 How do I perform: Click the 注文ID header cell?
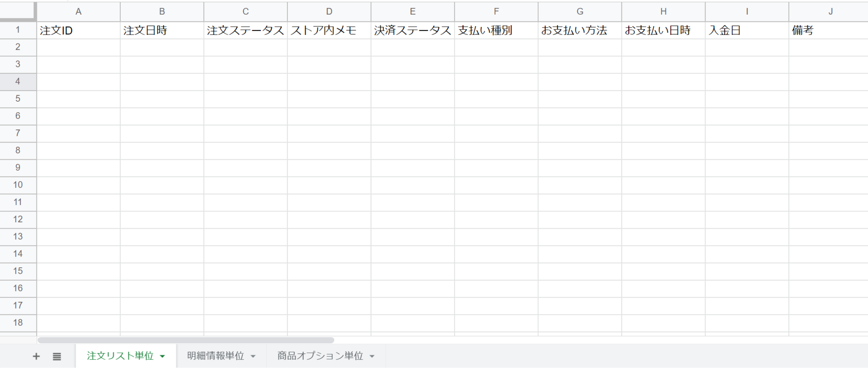point(78,30)
